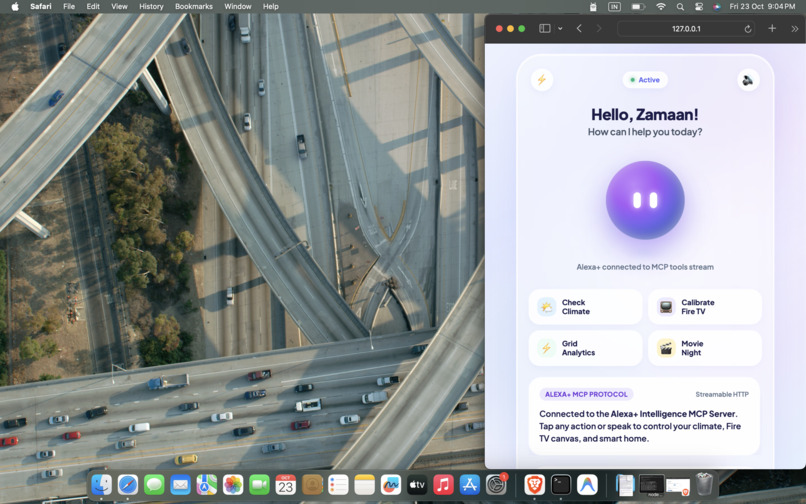Open Freeform from the Dock
The width and height of the screenshot is (806, 504).
click(391, 484)
